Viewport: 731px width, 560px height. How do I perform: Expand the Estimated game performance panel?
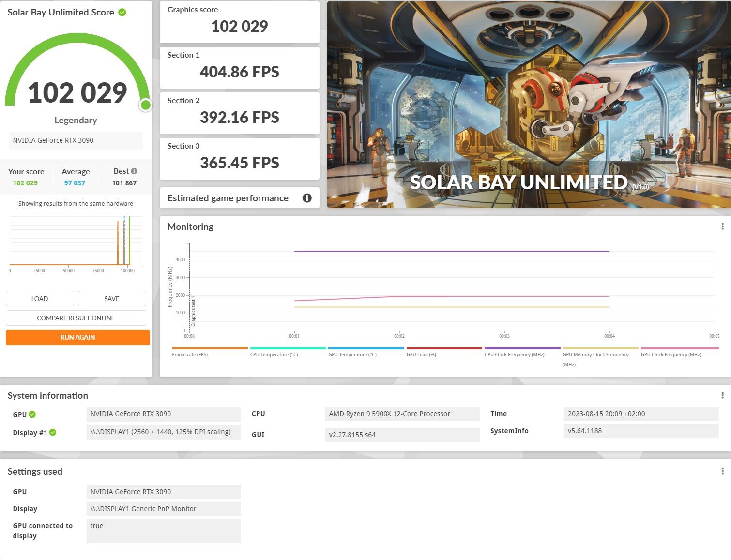click(240, 198)
